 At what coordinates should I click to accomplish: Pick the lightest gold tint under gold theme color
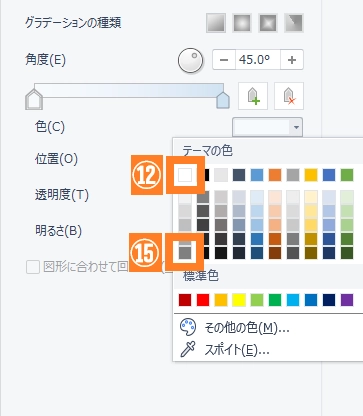(x=311, y=197)
